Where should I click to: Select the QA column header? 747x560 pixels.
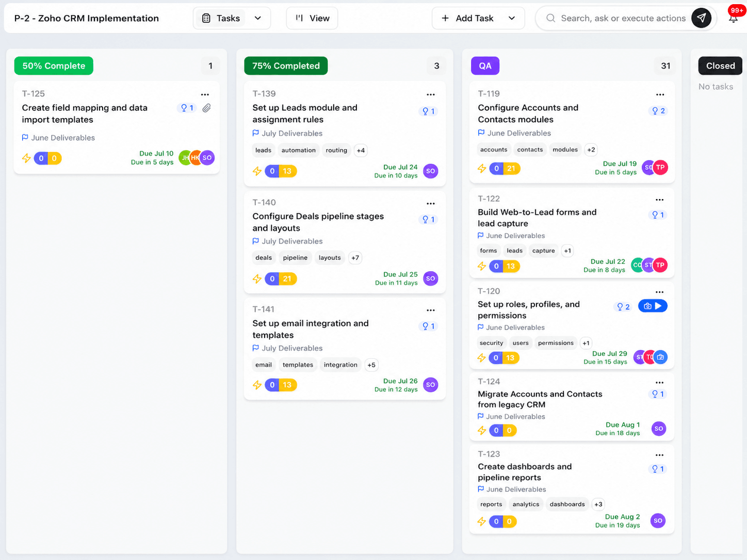click(485, 65)
